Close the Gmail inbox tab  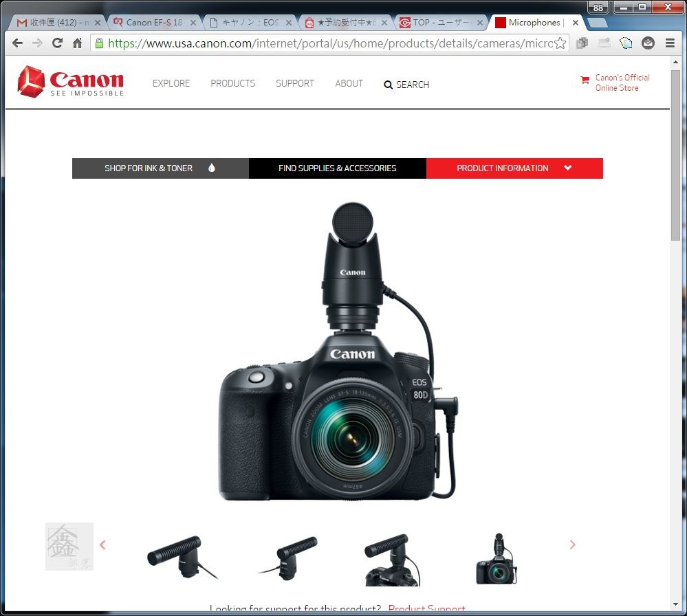click(x=98, y=23)
